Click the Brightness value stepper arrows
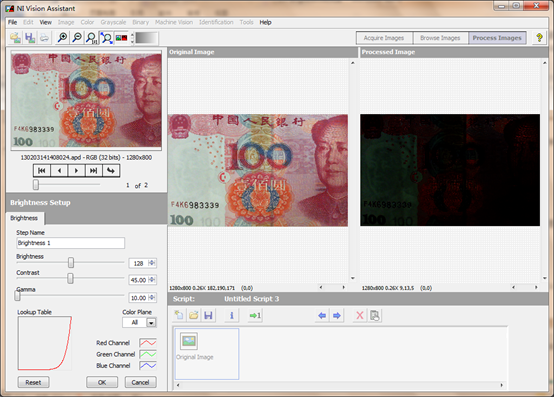 152,263
